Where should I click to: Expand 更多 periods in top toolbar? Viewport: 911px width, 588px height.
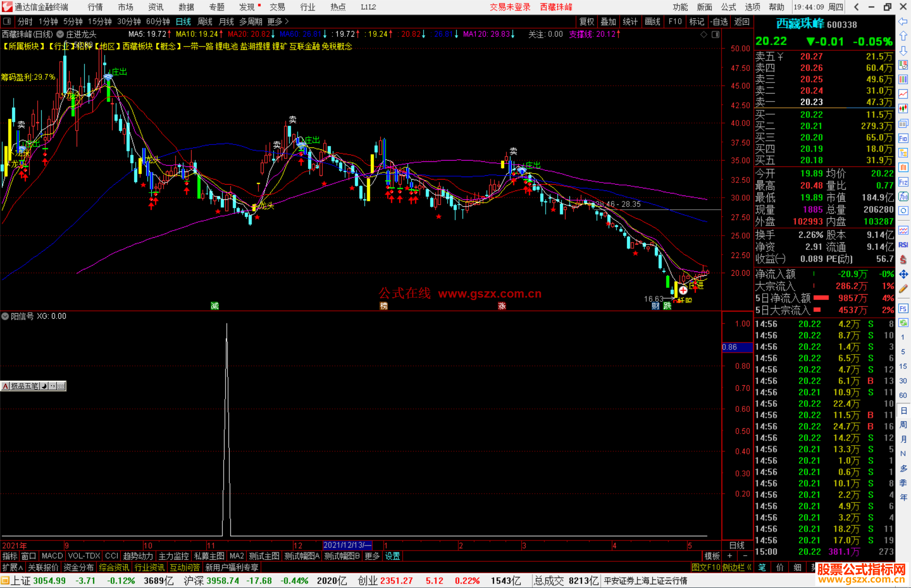pyautogui.click(x=278, y=21)
